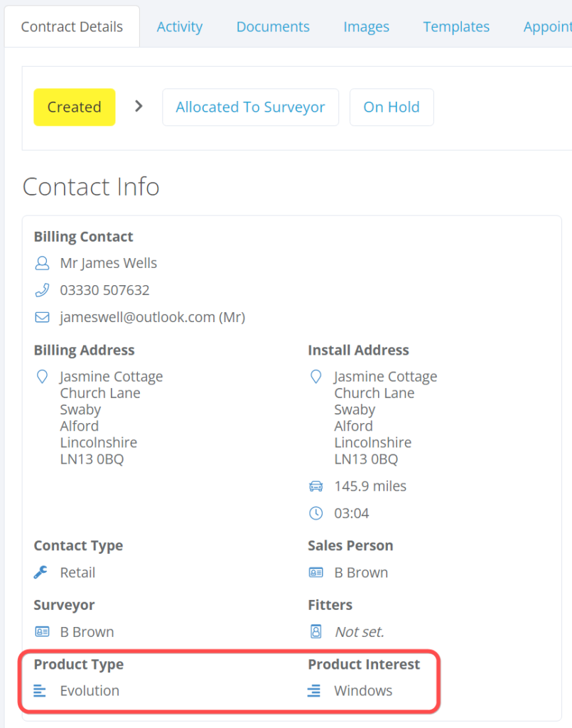572x728 pixels.
Task: Click the Sales Person ID card icon
Action: [315, 573]
